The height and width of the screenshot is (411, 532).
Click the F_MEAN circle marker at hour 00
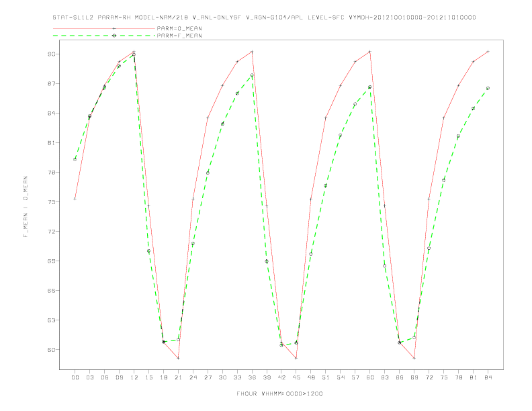(x=75, y=159)
